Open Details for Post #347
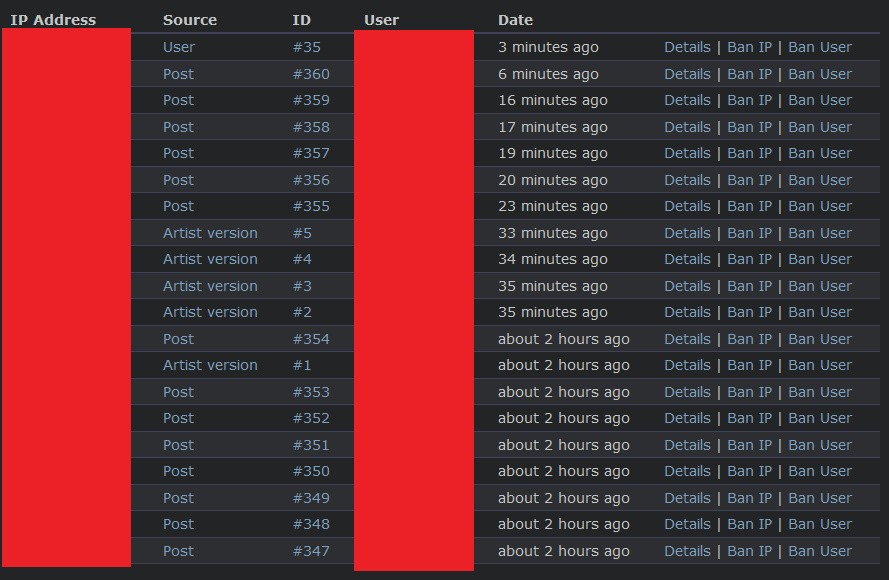Viewport: 889px width, 580px height. pyautogui.click(x=687, y=551)
